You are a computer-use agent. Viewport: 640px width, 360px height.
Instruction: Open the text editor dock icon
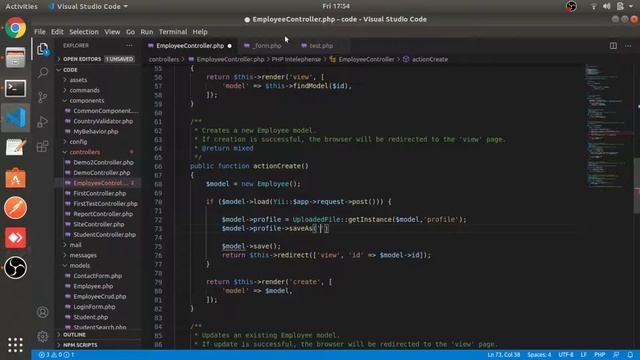tap(16, 147)
